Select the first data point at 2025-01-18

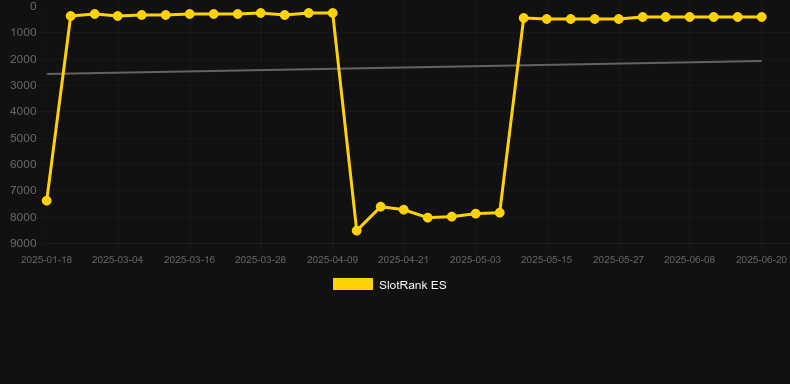[46, 201]
